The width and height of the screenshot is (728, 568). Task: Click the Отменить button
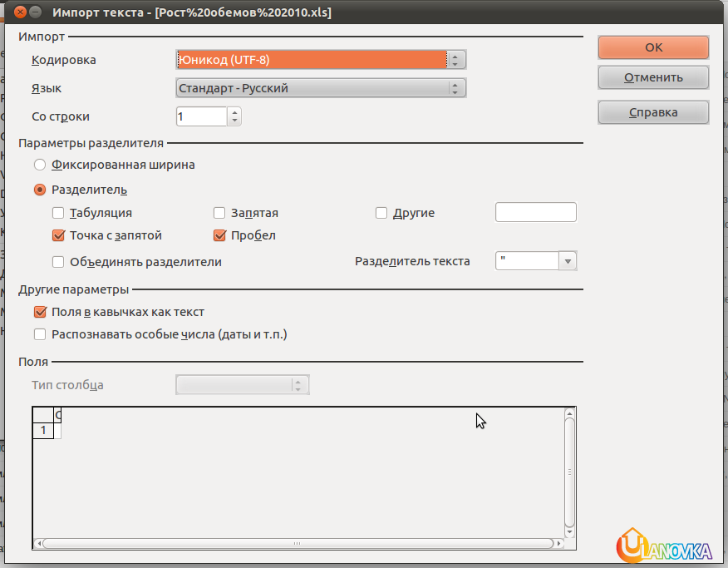653,77
